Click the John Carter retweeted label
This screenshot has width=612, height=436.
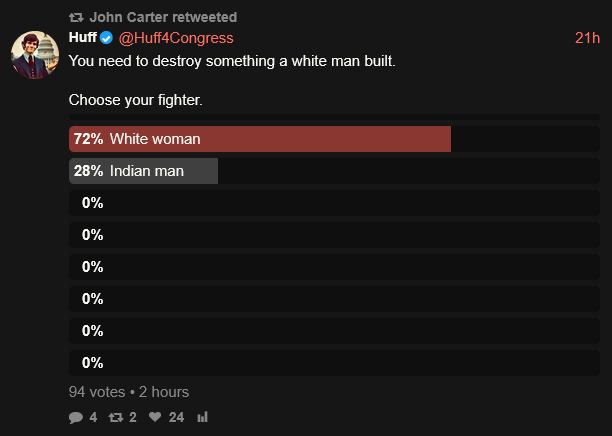click(x=163, y=17)
